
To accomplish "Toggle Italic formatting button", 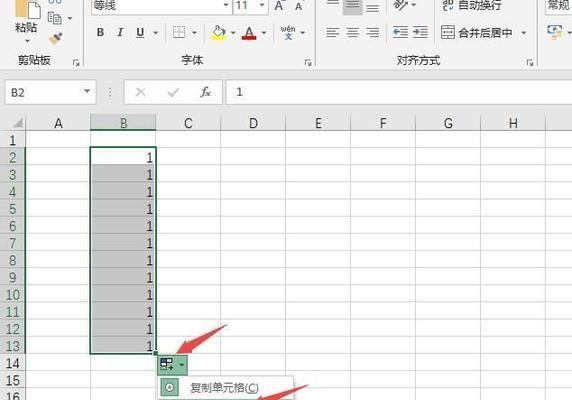I will coord(120,32).
